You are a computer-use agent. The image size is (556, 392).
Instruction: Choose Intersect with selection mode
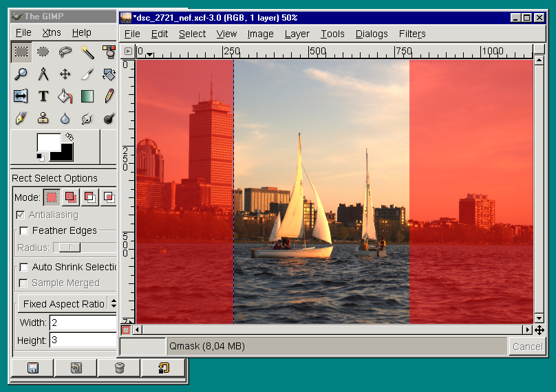(109, 197)
